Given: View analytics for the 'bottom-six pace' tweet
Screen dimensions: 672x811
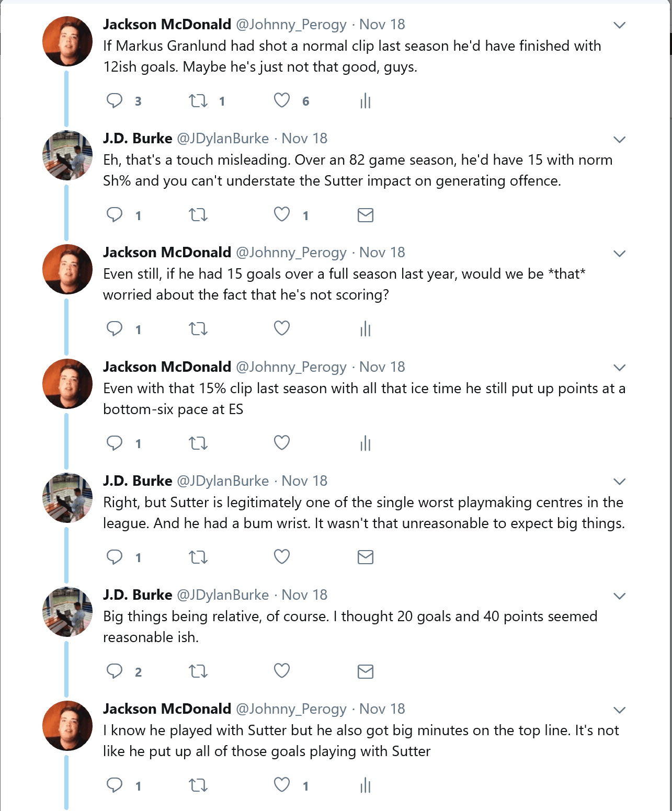Looking at the screenshot, I should pos(365,443).
